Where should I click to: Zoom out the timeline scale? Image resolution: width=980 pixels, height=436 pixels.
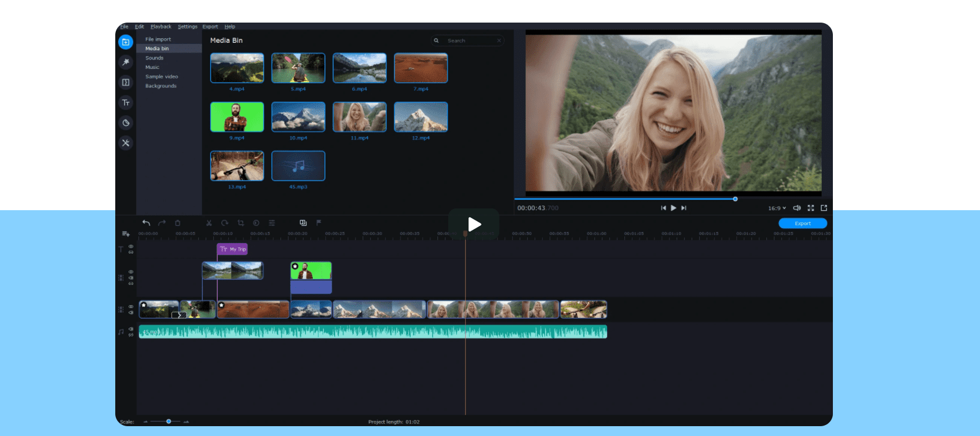click(x=146, y=422)
